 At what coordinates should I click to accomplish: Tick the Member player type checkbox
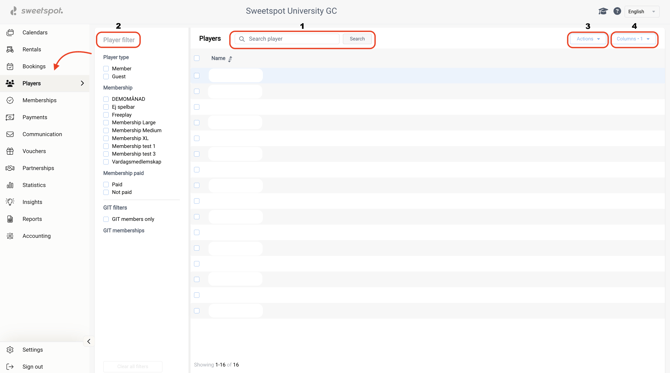pyautogui.click(x=106, y=69)
